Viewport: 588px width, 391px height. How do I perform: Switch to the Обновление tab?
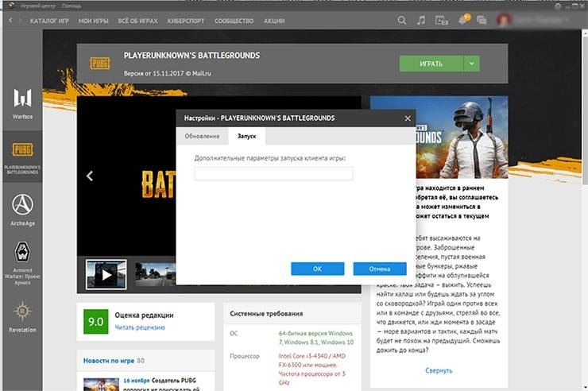pyautogui.click(x=202, y=136)
